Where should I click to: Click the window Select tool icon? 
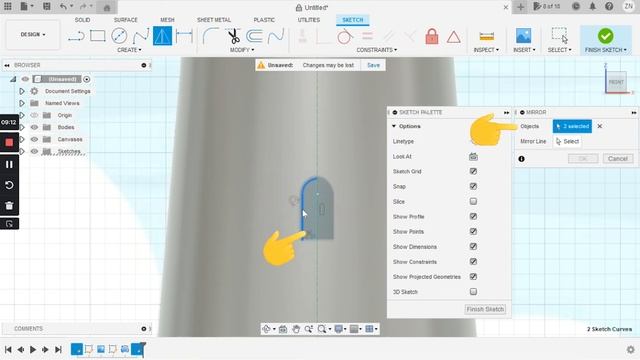[559, 36]
